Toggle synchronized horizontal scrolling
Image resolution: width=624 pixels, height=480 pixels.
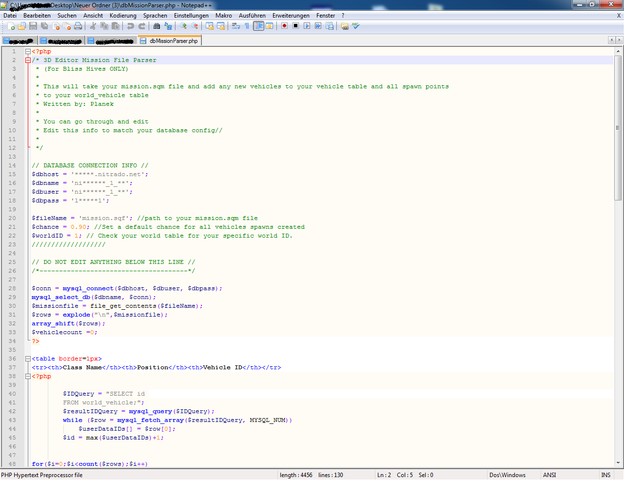(220, 26)
